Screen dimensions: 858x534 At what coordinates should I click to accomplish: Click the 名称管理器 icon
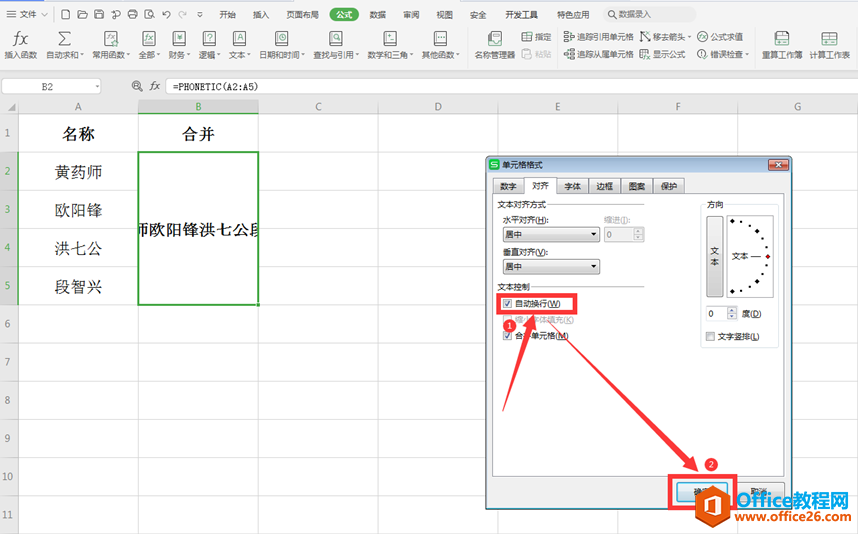495,45
